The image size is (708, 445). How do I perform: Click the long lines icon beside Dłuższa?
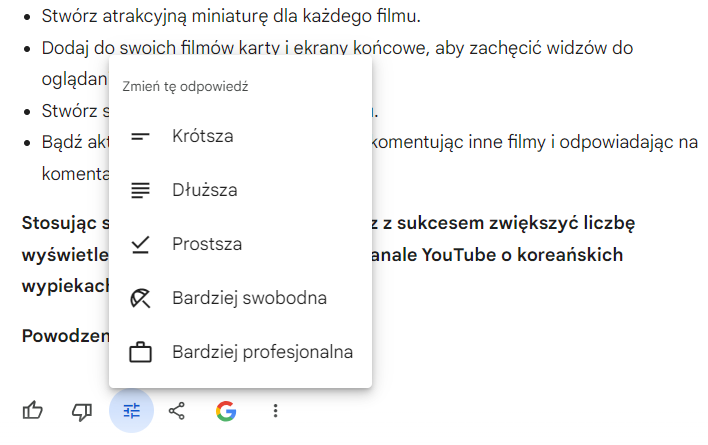click(x=140, y=190)
